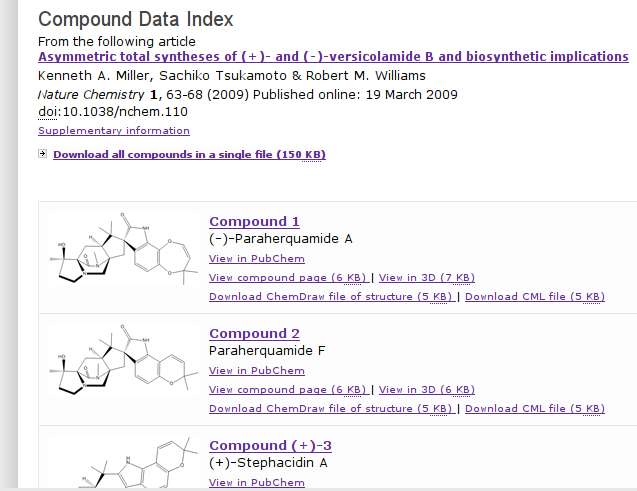Click the Paraherquamide F structure image
Viewport: 637px width, 491px height.
(x=121, y=370)
